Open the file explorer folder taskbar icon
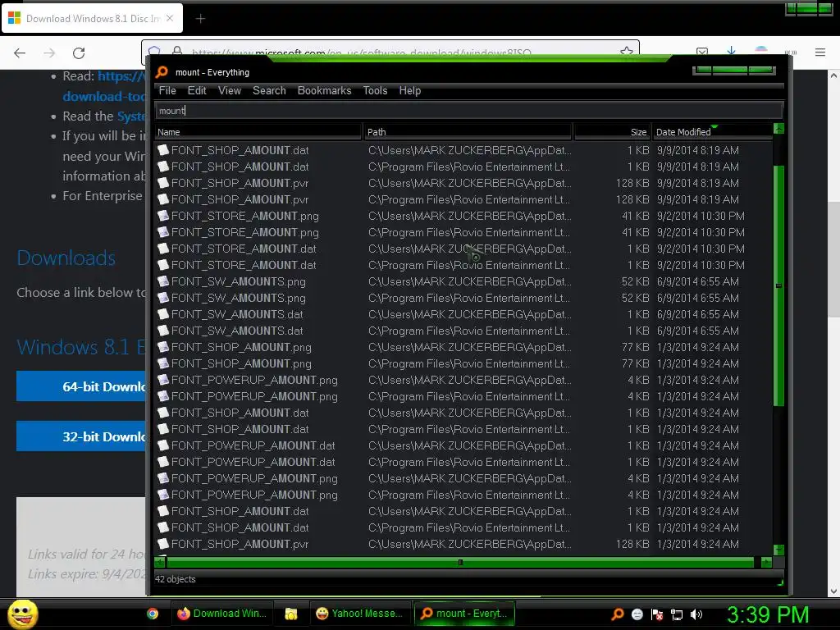Screen dimensions: 840x630 pos(291,614)
